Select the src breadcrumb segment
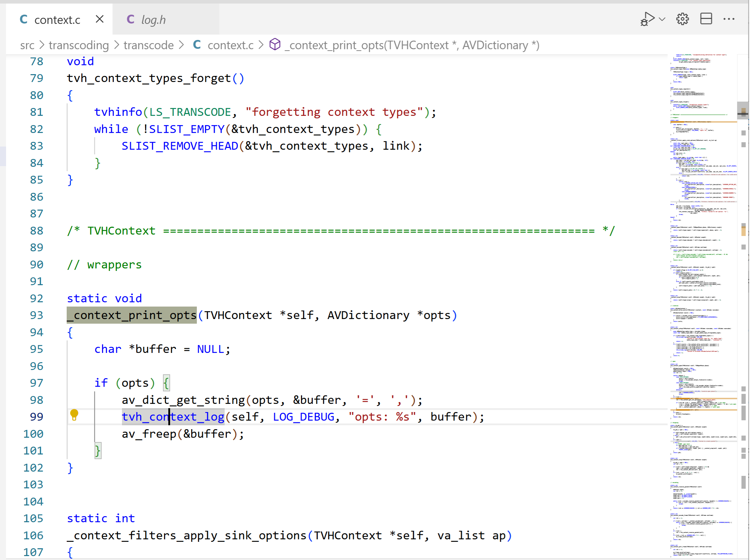This screenshot has width=752, height=560. point(27,45)
